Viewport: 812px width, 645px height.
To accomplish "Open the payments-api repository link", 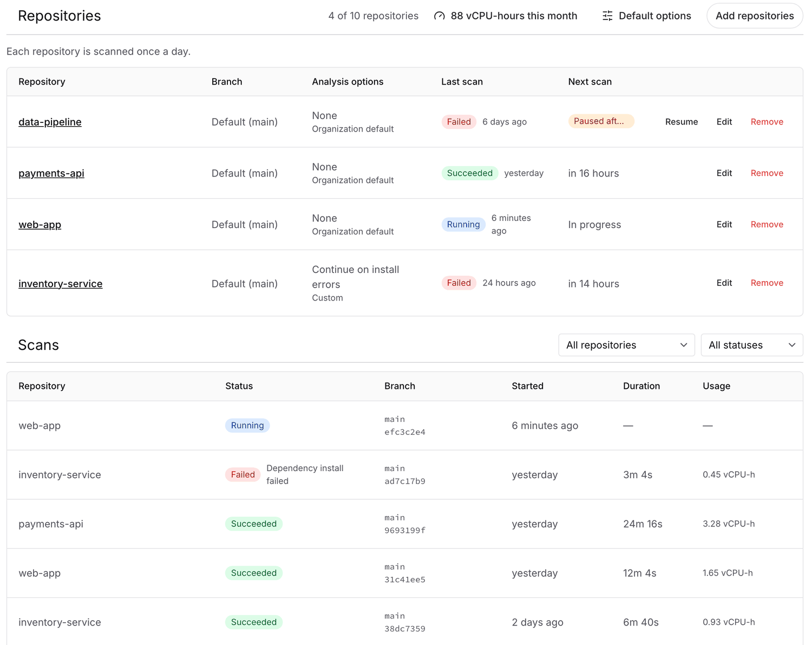I will tap(51, 173).
